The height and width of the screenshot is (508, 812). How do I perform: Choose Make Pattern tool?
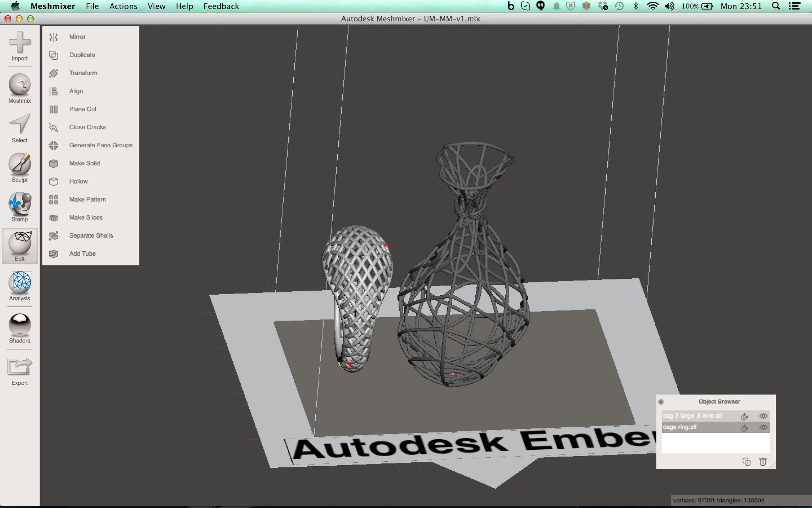click(x=91, y=199)
